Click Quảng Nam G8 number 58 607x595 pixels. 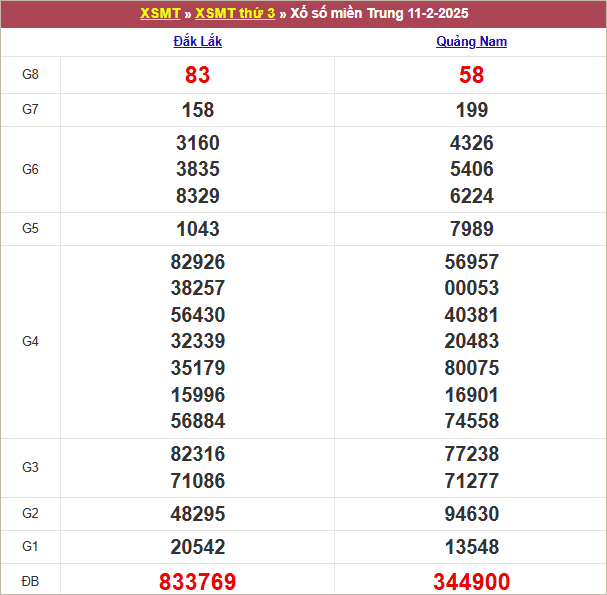(x=471, y=75)
